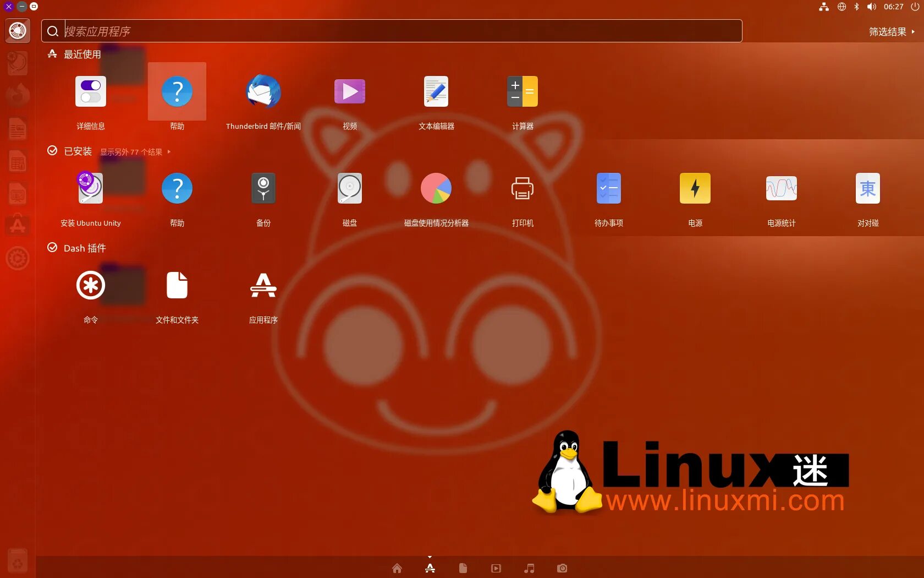The width and height of the screenshot is (924, 578).
Task: Click the 06:27 clock in top panel
Action: click(x=894, y=7)
